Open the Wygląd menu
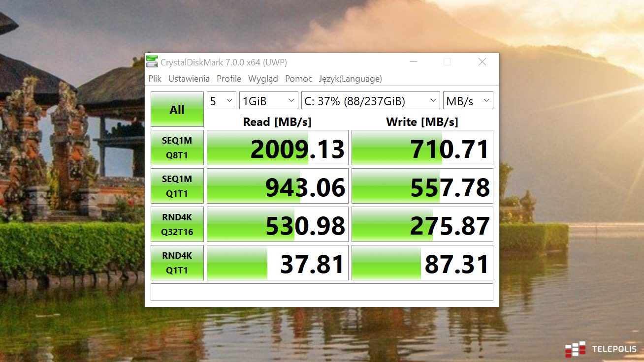 pos(263,79)
